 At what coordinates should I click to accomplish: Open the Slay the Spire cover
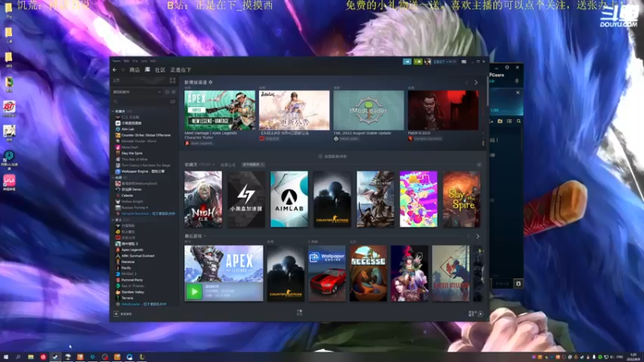[461, 199]
